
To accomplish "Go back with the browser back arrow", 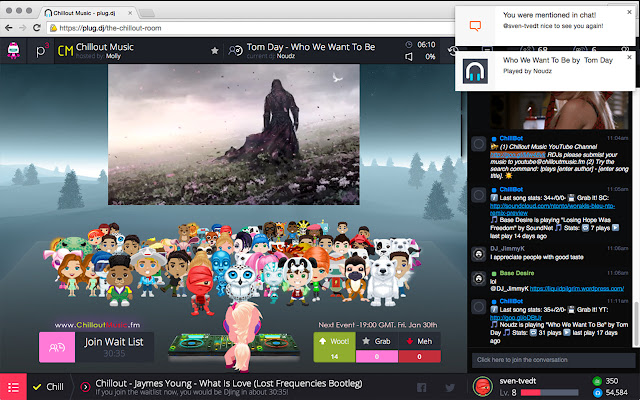I will 9,28.
